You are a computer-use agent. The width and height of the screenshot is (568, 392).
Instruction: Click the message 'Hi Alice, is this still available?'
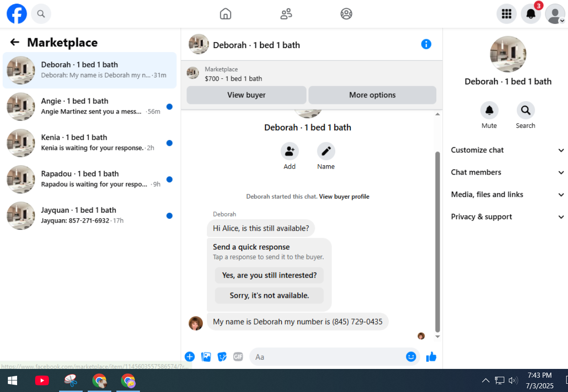tap(261, 228)
